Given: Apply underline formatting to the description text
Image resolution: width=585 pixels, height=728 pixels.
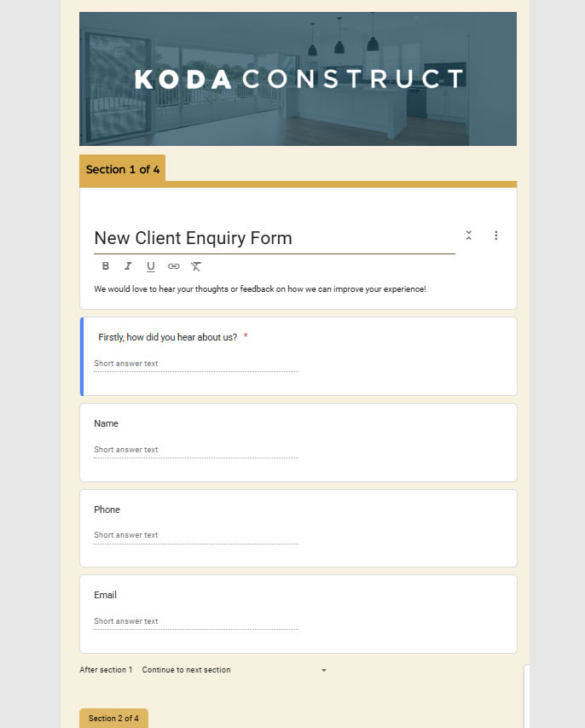Looking at the screenshot, I should click(x=151, y=265).
